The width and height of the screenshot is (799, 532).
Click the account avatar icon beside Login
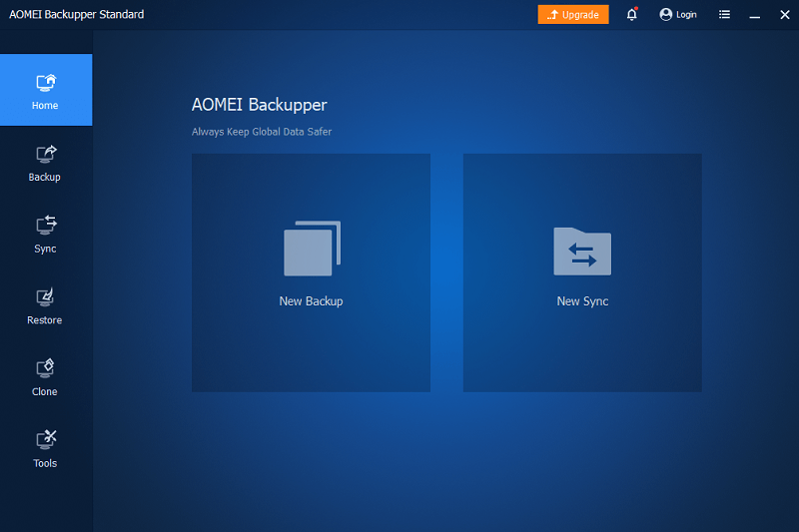pos(666,15)
